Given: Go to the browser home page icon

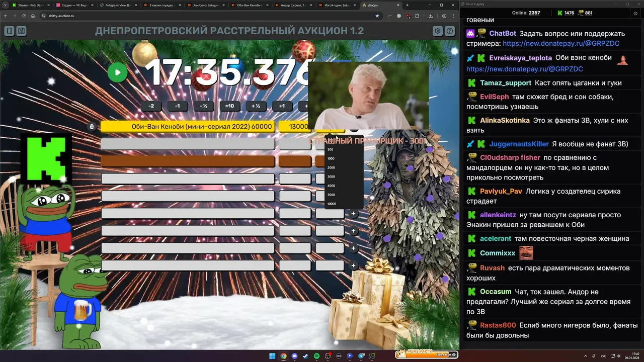Looking at the screenshot, I should coord(33,16).
